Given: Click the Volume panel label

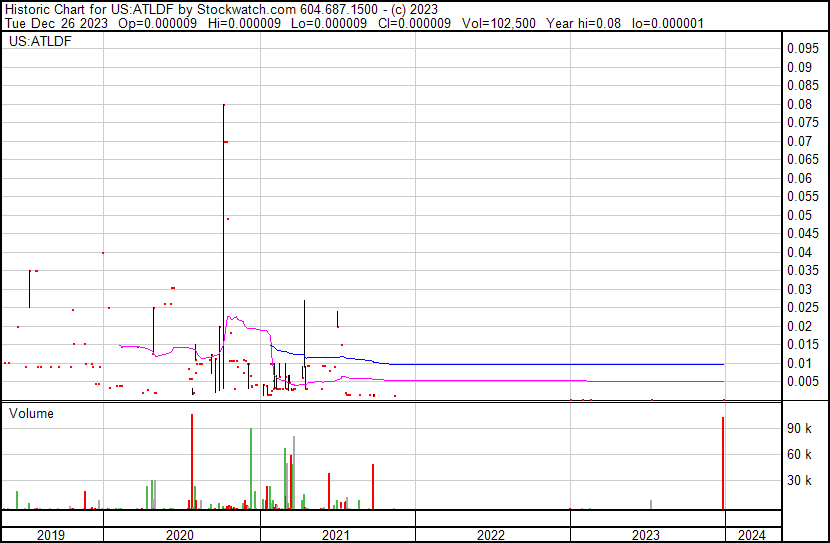Looking at the screenshot, I should point(31,413).
